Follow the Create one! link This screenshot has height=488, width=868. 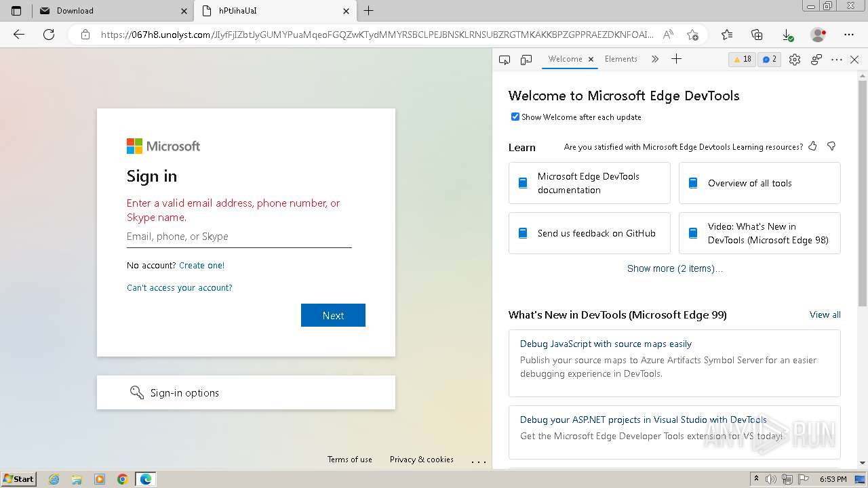pyautogui.click(x=201, y=265)
